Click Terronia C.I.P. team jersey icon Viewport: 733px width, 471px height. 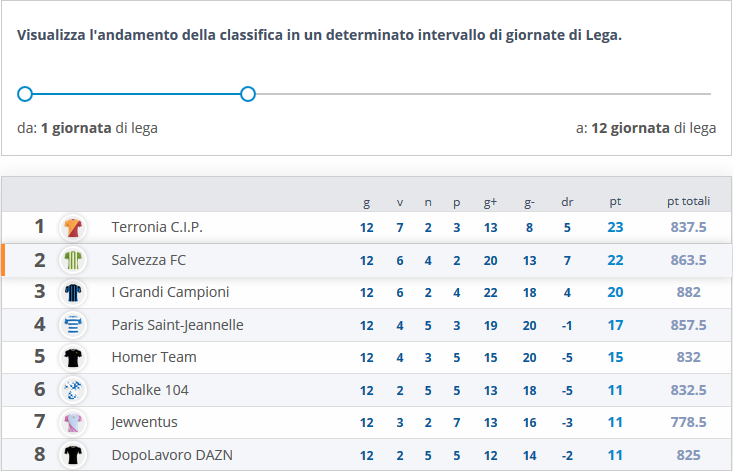pyautogui.click(x=73, y=228)
